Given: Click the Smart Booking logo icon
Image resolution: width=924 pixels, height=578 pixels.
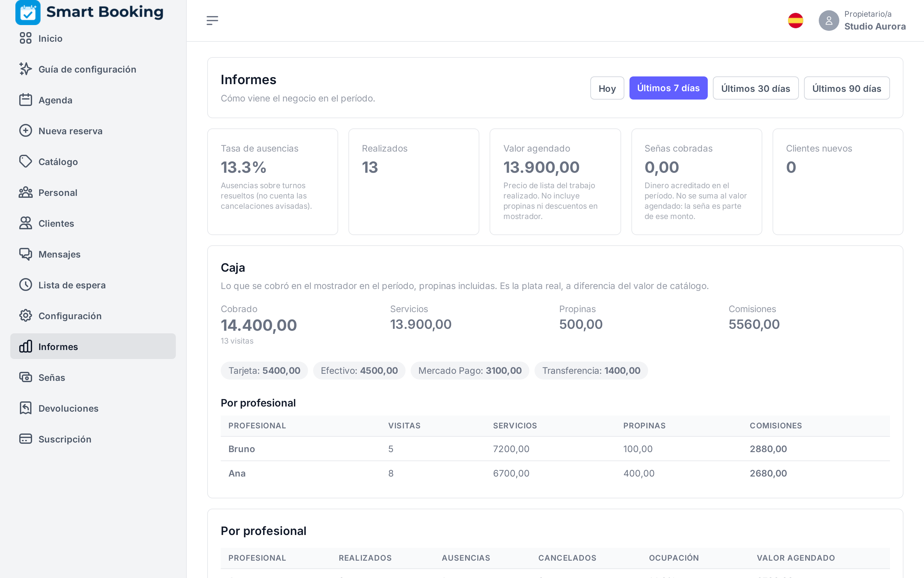Looking at the screenshot, I should coord(28,12).
